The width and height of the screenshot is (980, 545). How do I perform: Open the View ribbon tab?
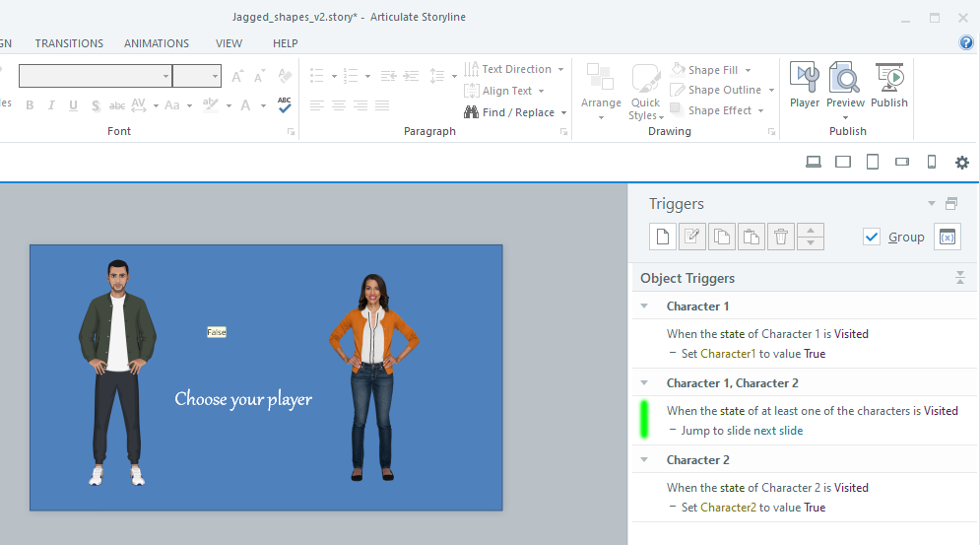pos(229,43)
